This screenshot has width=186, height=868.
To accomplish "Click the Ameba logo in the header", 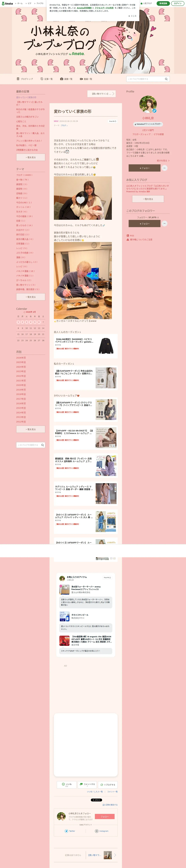I will pos(7,3).
